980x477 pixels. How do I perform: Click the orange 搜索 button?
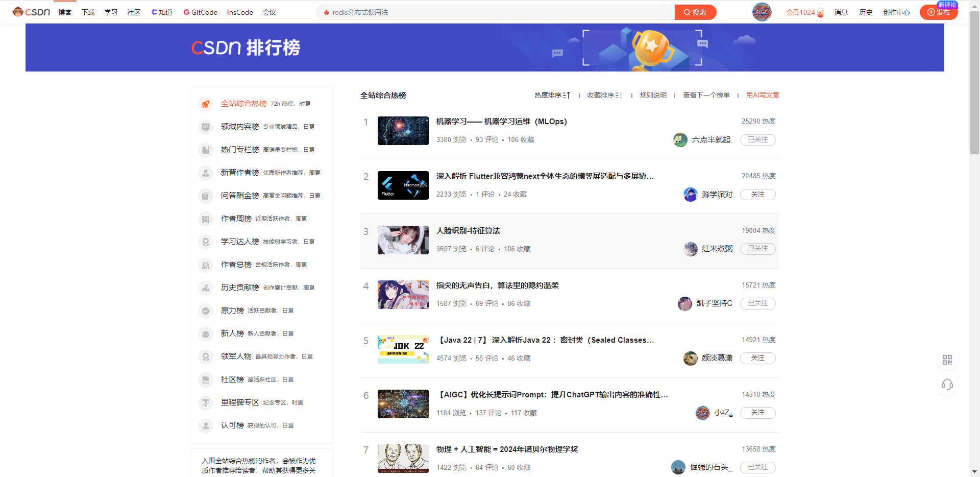695,12
